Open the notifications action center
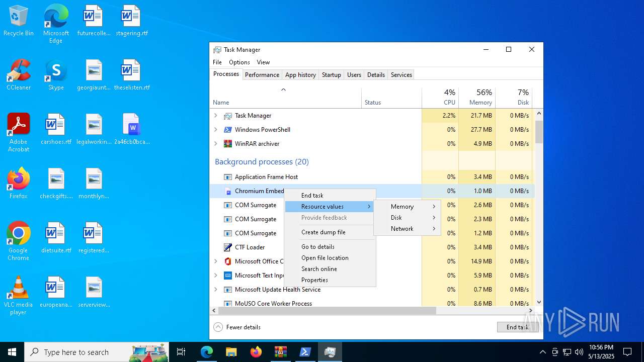Image resolution: width=644 pixels, height=362 pixels. point(627,352)
